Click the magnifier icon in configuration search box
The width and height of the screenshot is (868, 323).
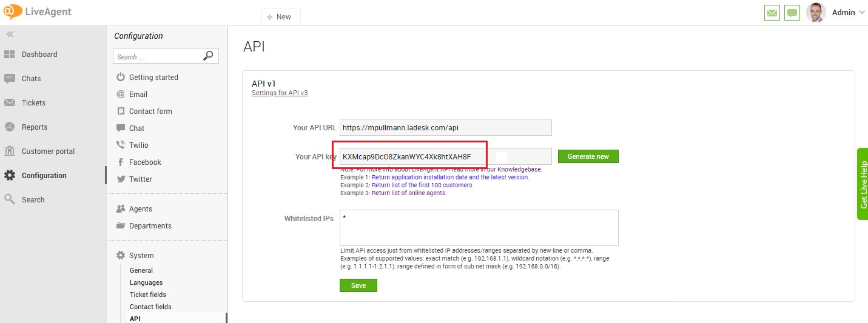(208, 56)
